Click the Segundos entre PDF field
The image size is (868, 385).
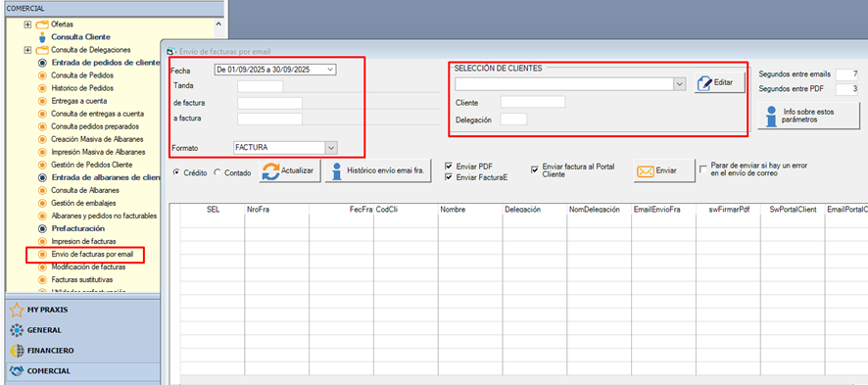tap(847, 89)
